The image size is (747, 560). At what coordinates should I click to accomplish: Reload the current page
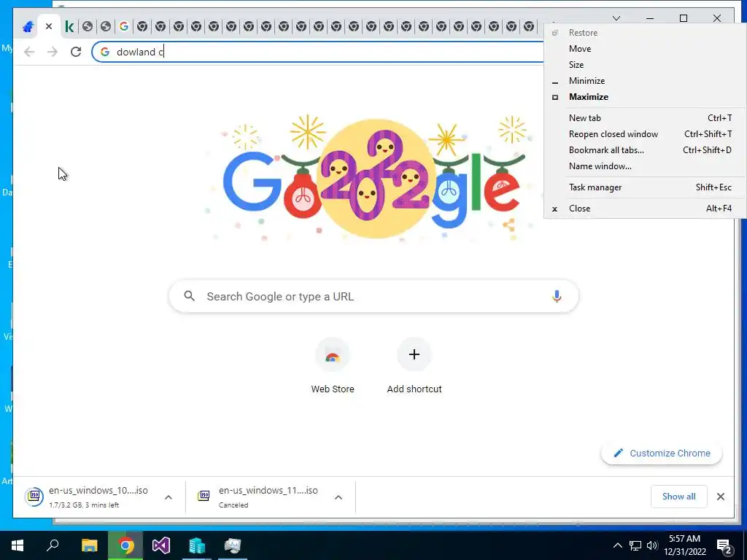(76, 52)
